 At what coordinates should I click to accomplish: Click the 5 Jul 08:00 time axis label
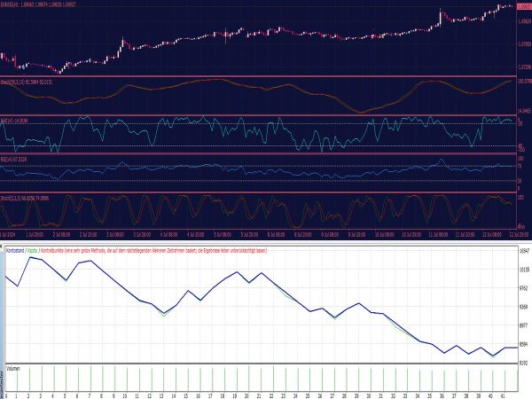click(223, 235)
